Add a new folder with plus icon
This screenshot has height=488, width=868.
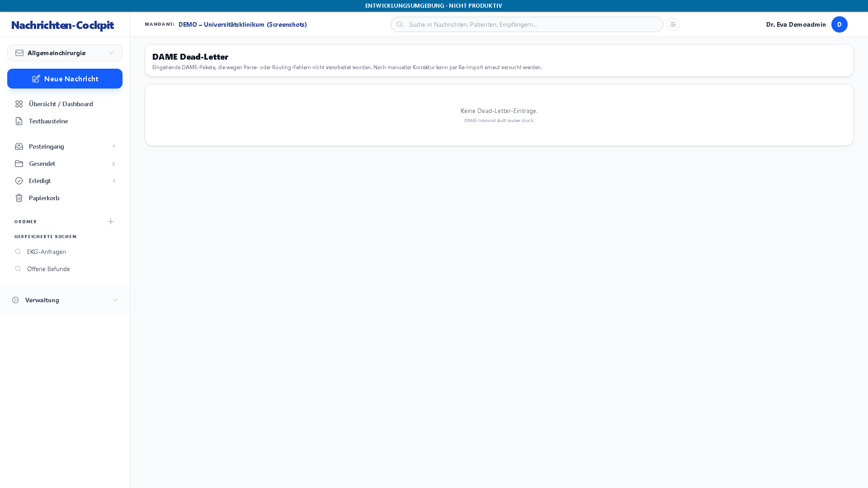pyautogui.click(x=111, y=221)
